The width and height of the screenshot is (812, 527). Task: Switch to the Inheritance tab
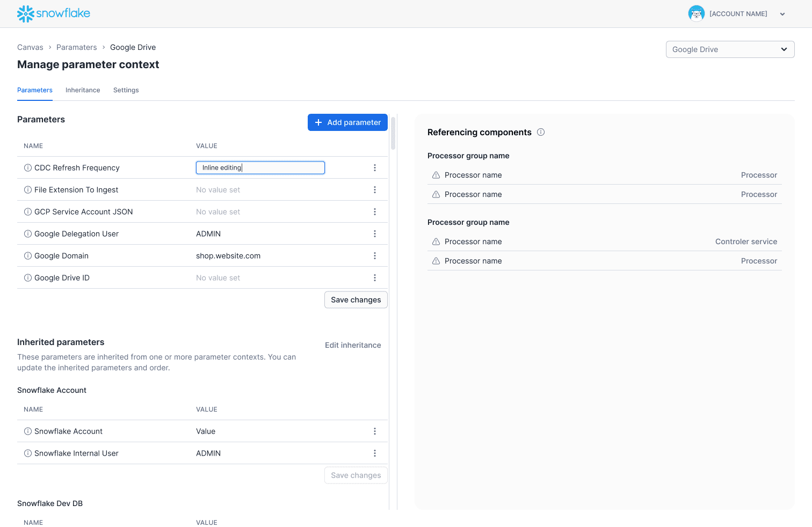click(x=83, y=90)
